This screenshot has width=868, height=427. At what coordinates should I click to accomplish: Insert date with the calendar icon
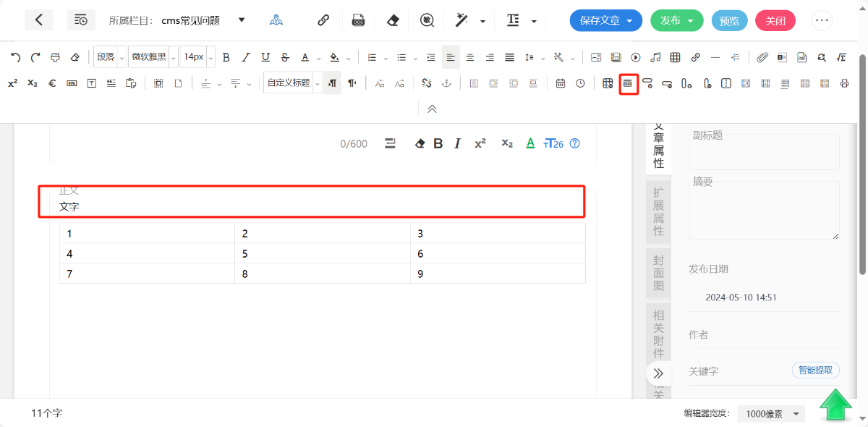[x=561, y=83]
